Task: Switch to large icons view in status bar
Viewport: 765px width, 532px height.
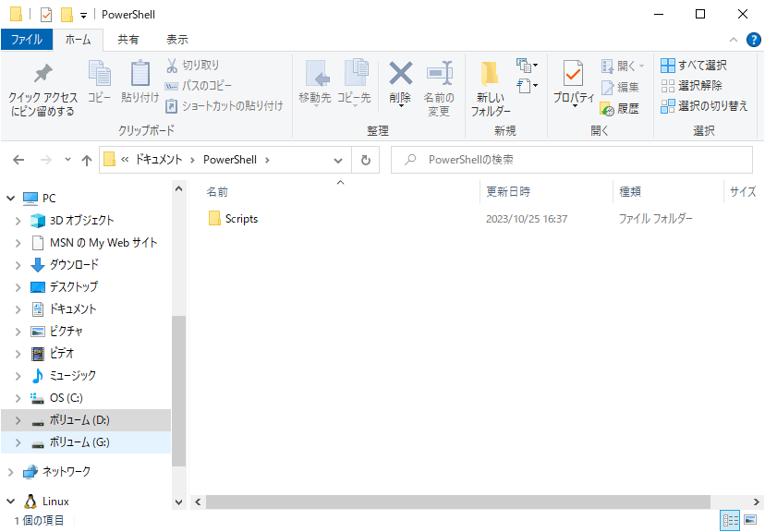Action: pyautogui.click(x=750, y=520)
